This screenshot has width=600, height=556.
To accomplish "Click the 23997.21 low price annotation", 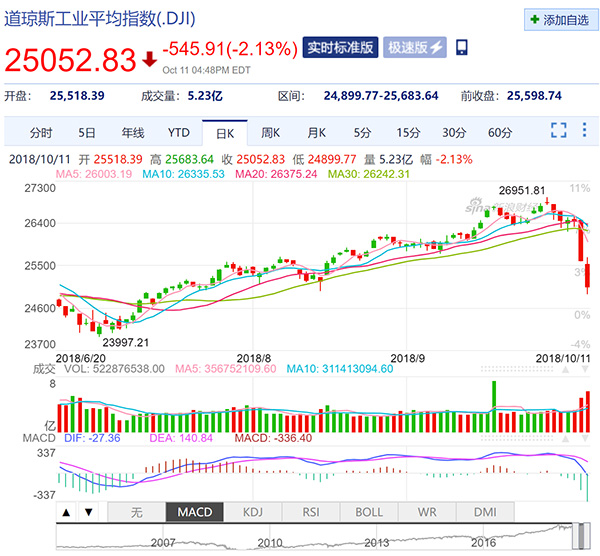I will pyautogui.click(x=126, y=342).
